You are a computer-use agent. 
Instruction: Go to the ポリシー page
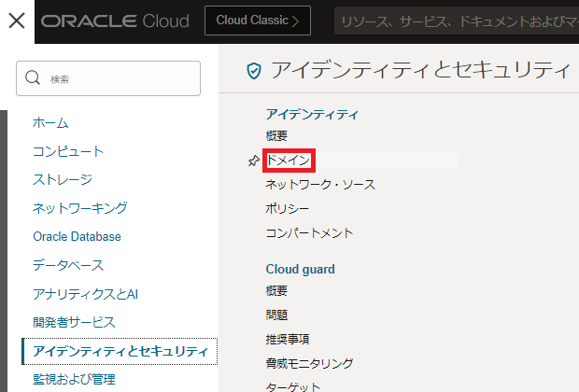pos(288,209)
